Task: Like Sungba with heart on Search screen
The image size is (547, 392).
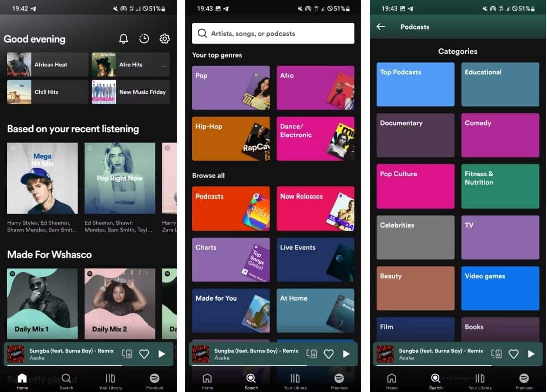Action: pyautogui.click(x=329, y=354)
